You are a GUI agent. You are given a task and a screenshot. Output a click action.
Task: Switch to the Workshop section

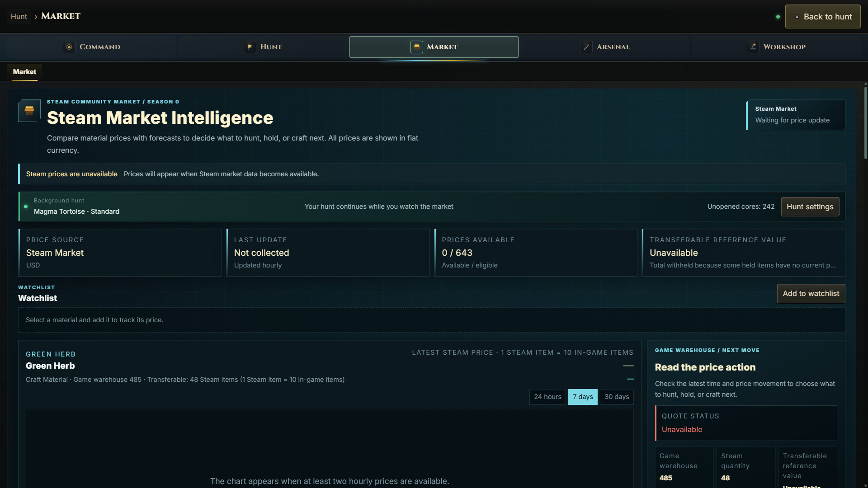pyautogui.click(x=776, y=47)
